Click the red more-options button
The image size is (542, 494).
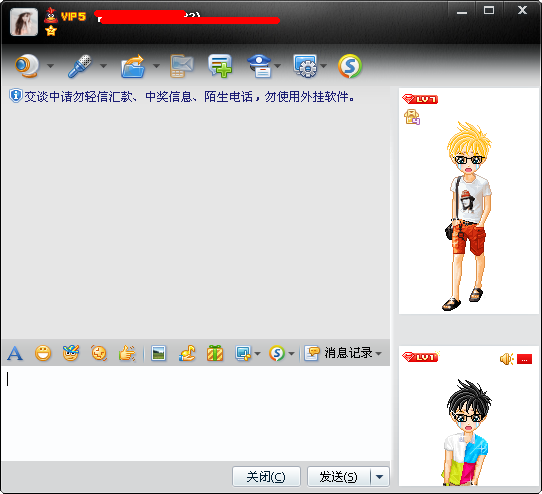click(x=524, y=359)
